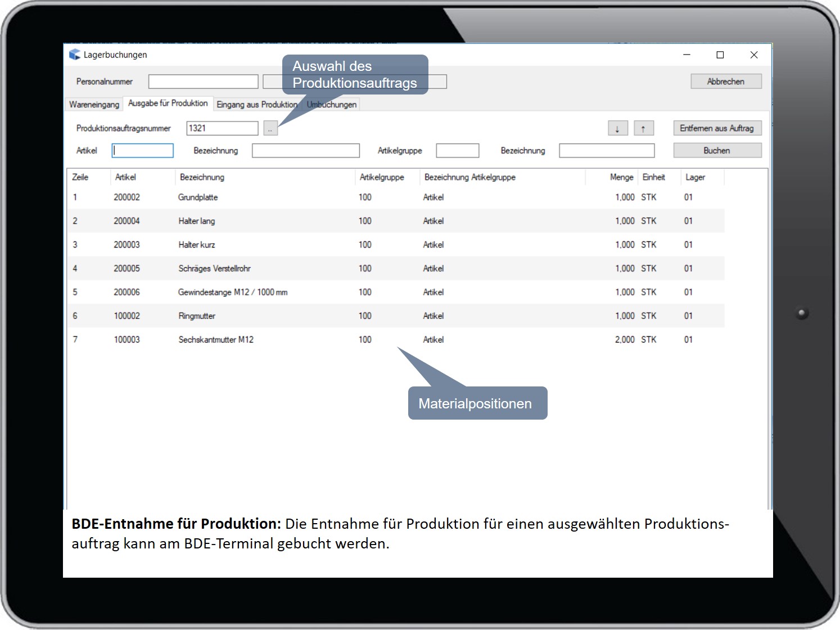Image resolution: width=840 pixels, height=630 pixels.
Task: Click line number 7 in Zeile column
Action: tap(75, 339)
